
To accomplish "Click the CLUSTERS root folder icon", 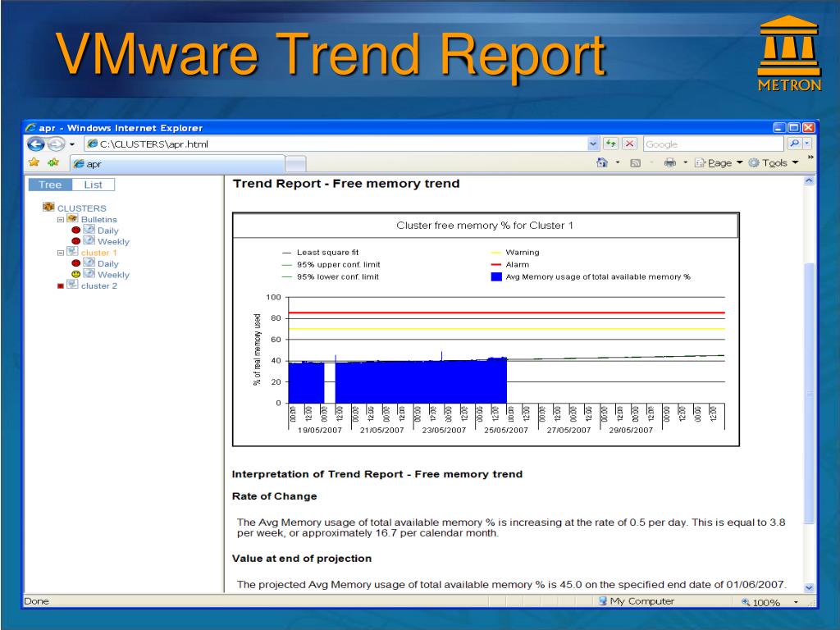I will pos(48,207).
